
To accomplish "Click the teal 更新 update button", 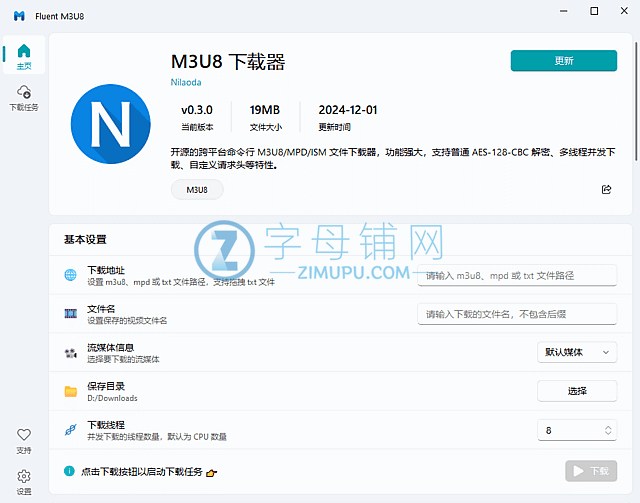I will pos(564,61).
